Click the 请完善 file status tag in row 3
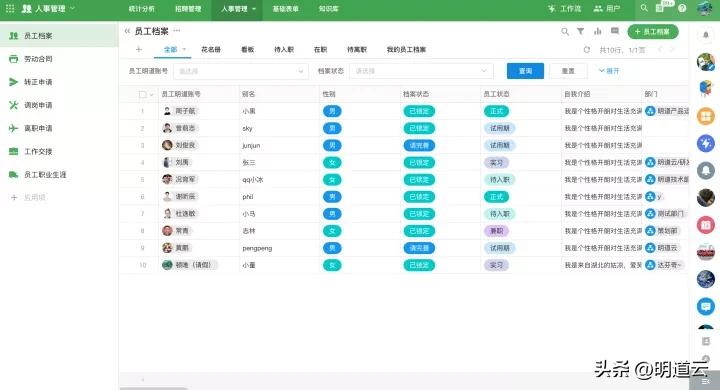The width and height of the screenshot is (720, 390). (419, 145)
